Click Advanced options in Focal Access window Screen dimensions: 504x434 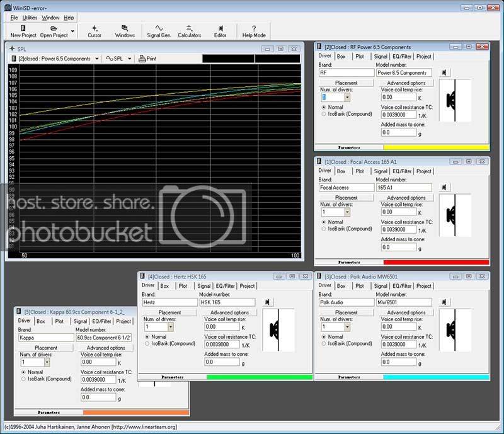(x=406, y=197)
